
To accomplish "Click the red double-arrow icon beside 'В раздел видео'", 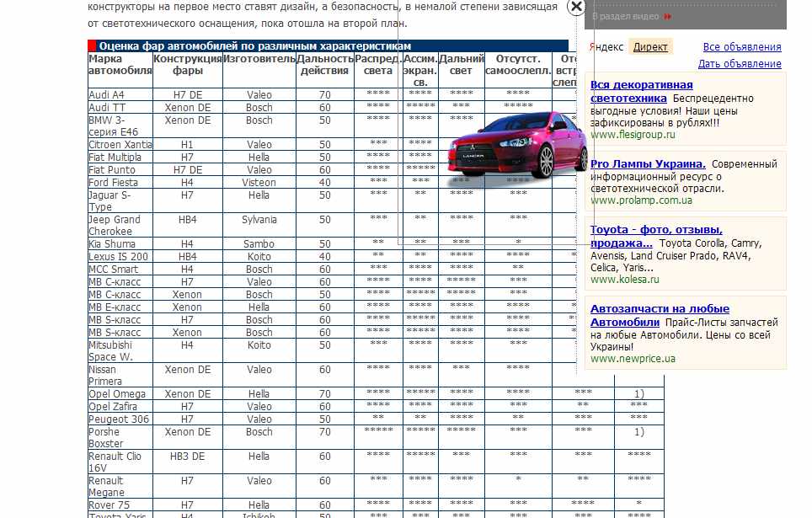I will coord(668,16).
